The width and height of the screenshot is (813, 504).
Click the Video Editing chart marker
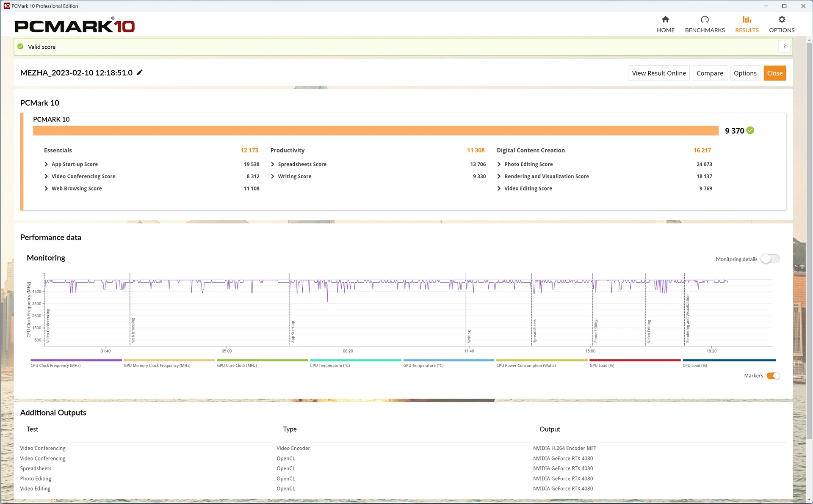coord(649,331)
